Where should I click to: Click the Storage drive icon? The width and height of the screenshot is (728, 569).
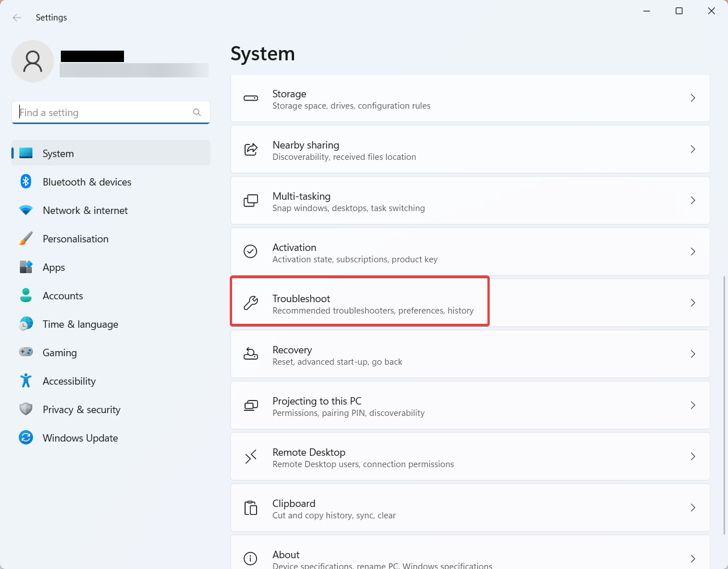click(251, 98)
